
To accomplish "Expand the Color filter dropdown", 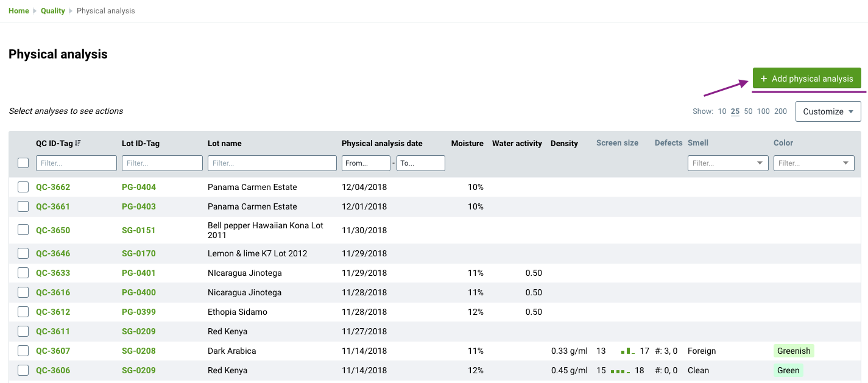I will pos(814,163).
